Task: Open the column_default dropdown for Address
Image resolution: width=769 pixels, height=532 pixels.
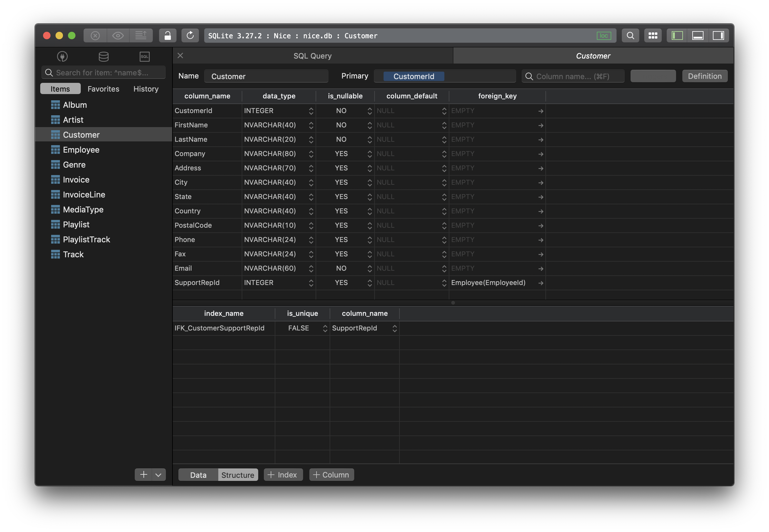Action: (x=443, y=168)
